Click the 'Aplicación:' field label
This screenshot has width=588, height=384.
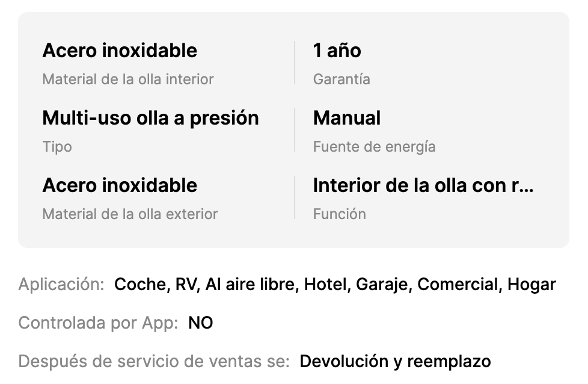pos(62,284)
